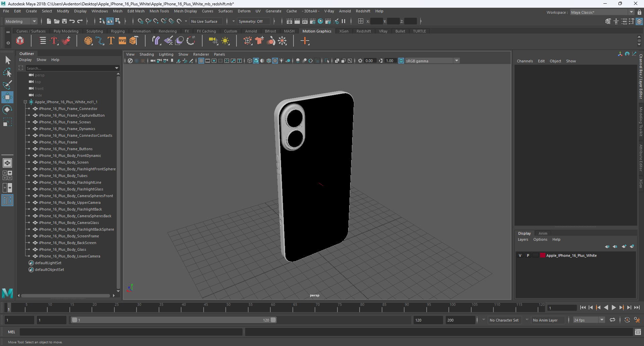Click the Undo arrow icon
The width and height of the screenshot is (644, 346).
[72, 21]
